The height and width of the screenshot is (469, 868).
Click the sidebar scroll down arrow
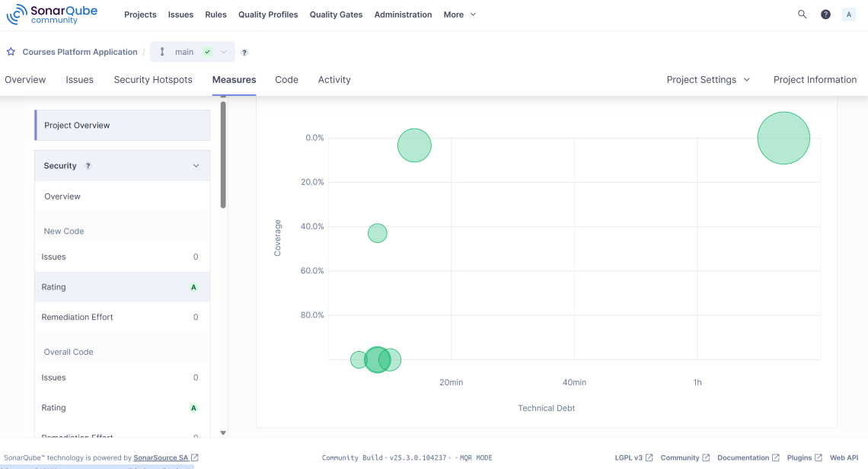point(223,432)
